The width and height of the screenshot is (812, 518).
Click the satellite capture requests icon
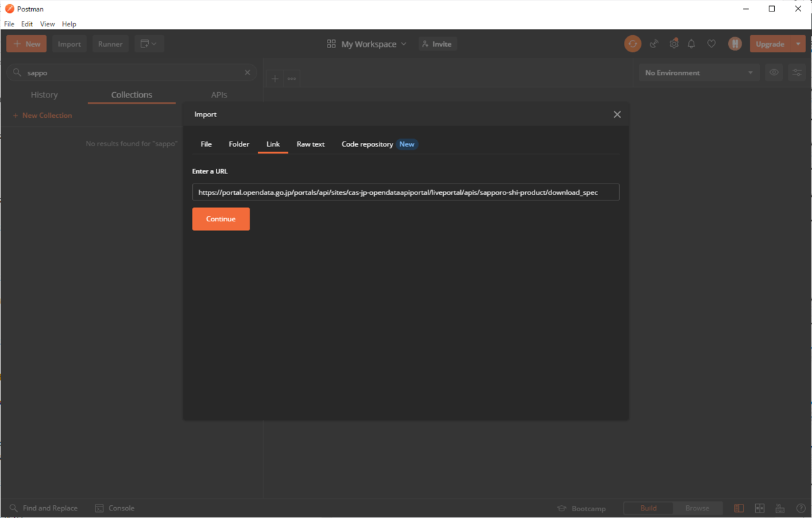pyautogui.click(x=654, y=44)
